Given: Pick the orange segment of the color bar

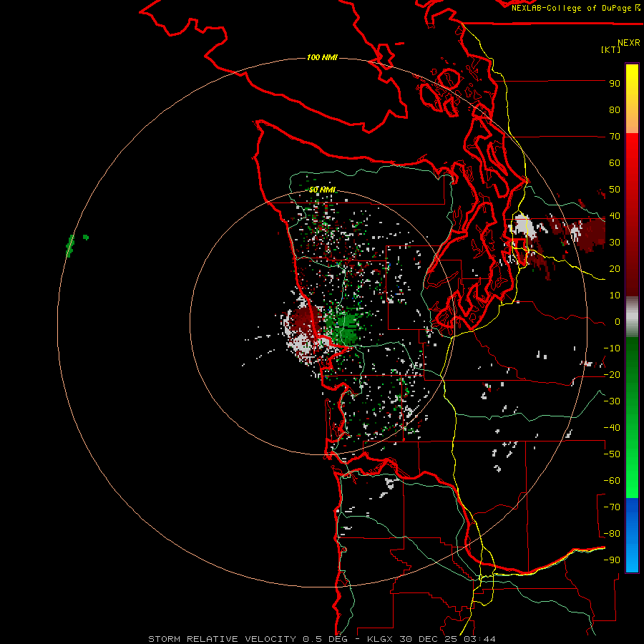Looking at the screenshot, I should click(632, 119).
